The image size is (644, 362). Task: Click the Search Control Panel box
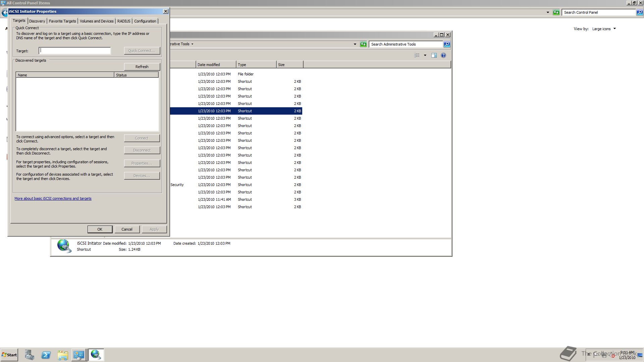click(599, 12)
